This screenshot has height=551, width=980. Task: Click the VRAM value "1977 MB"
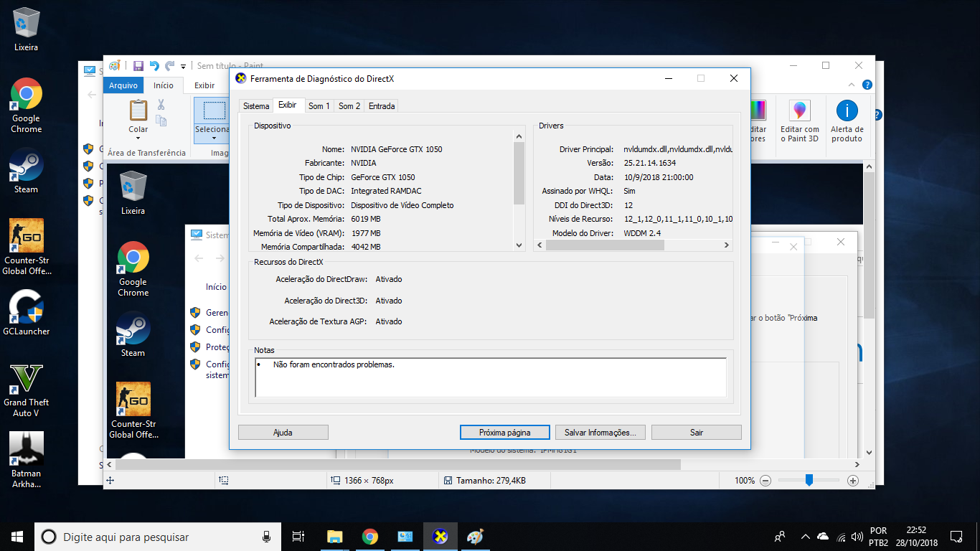[366, 233]
